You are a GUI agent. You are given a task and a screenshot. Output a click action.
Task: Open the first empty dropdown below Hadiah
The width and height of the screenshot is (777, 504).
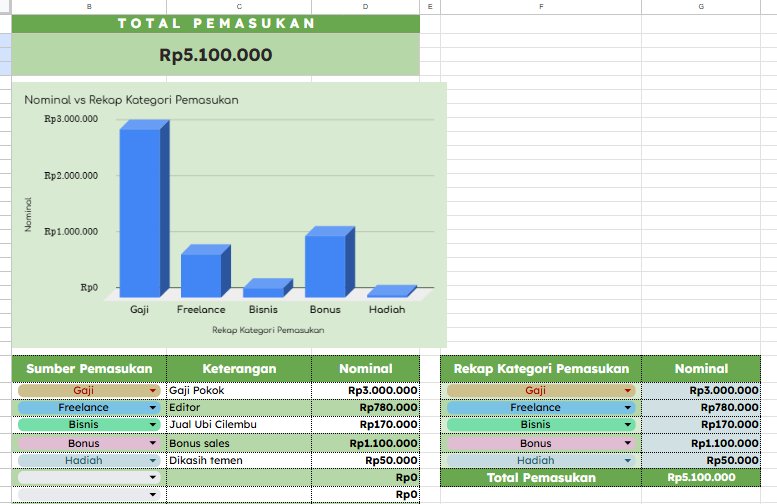[x=153, y=477]
